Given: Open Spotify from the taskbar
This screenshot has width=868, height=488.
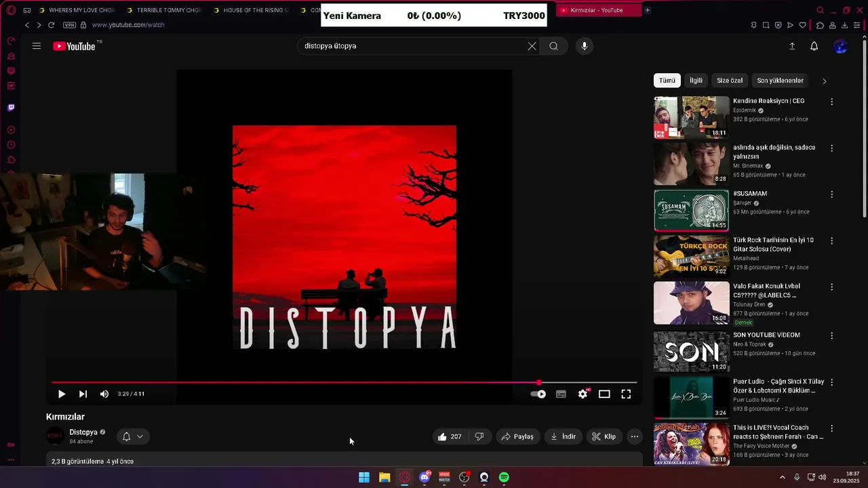Looking at the screenshot, I should pos(504,477).
